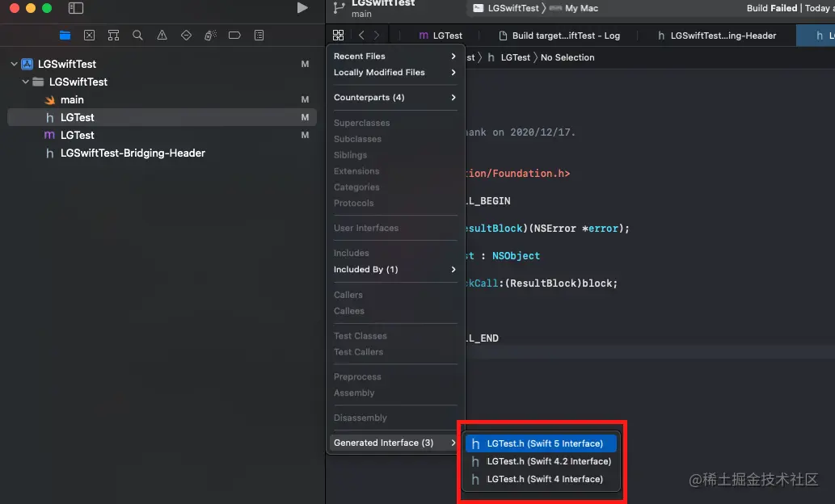The width and height of the screenshot is (835, 504).
Task: Open the Test navigator diamond icon
Action: tap(186, 35)
